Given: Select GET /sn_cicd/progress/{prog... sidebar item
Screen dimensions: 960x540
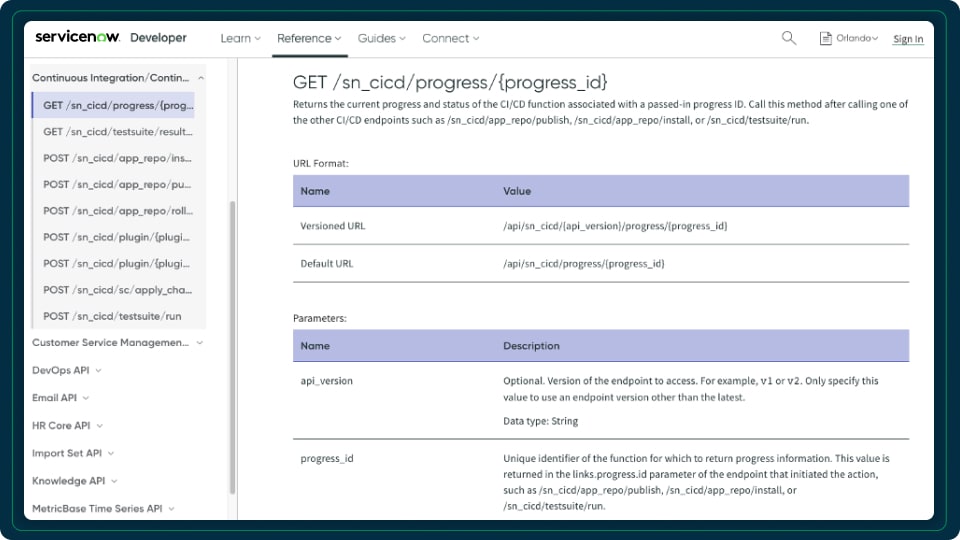Looking at the screenshot, I should point(113,105).
